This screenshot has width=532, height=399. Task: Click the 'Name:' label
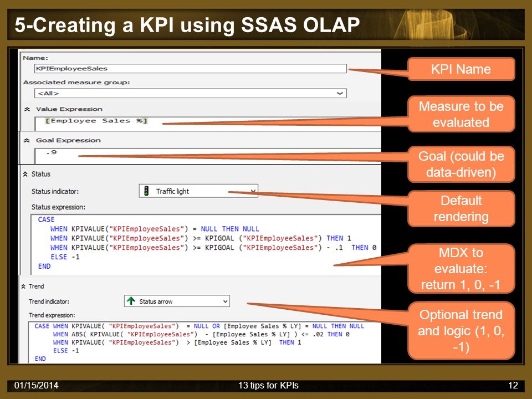click(35, 58)
